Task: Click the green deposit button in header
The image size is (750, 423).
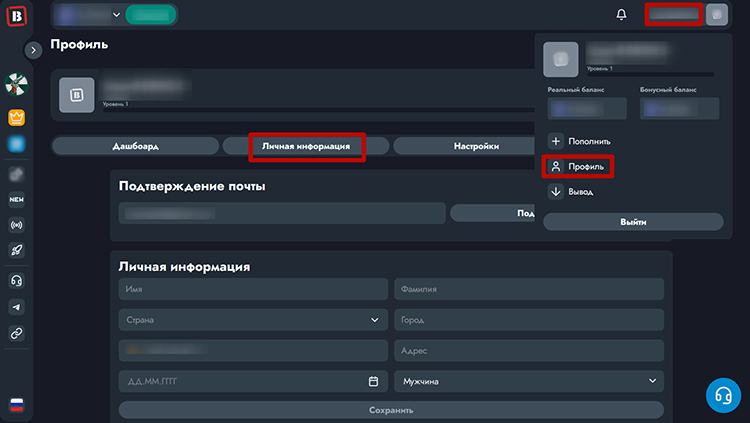Action: coord(150,15)
